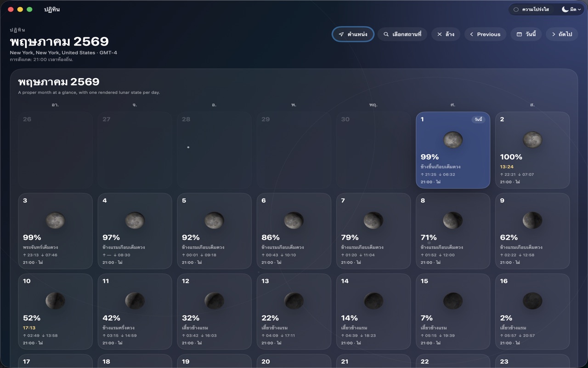Click the magnifier icon in เลือกสถานที่ button
Screen dimensions: 588x368
coord(386,34)
